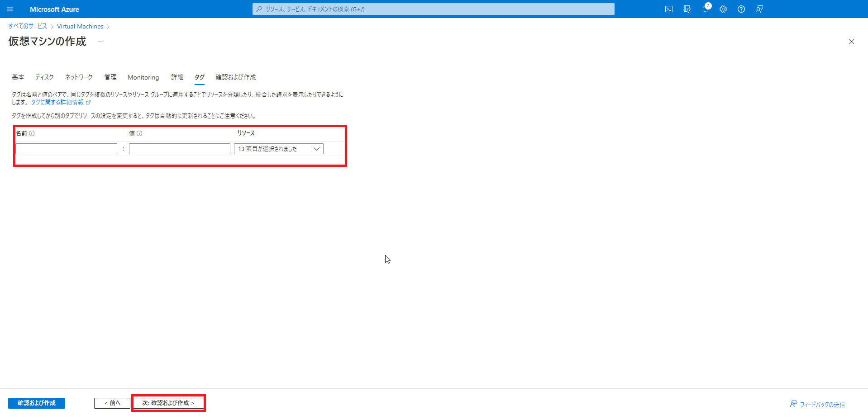Click the info icon next to 名前

(x=32, y=133)
